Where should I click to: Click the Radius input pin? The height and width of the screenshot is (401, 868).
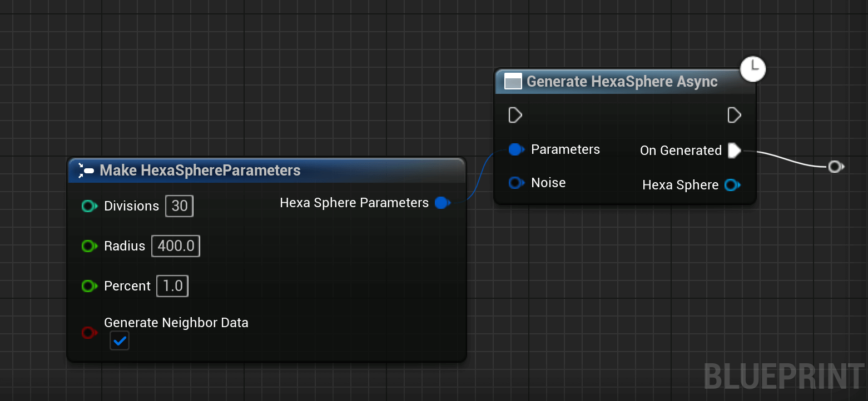pyautogui.click(x=90, y=246)
